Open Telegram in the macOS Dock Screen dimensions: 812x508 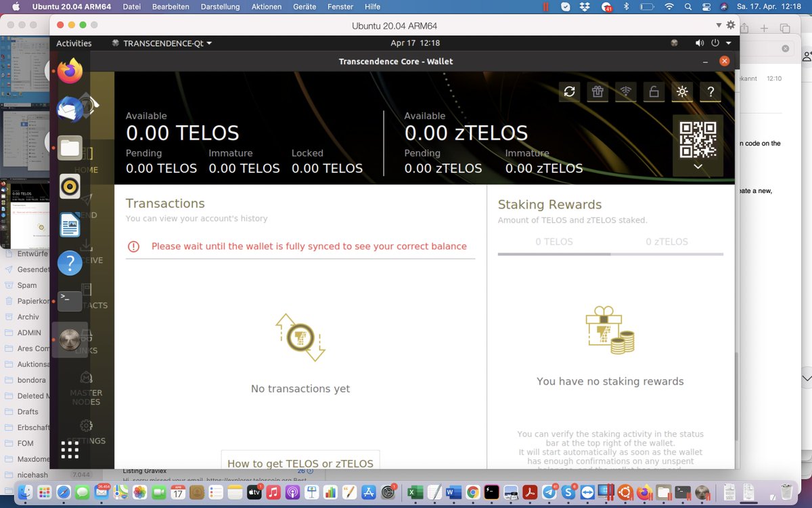pos(548,492)
